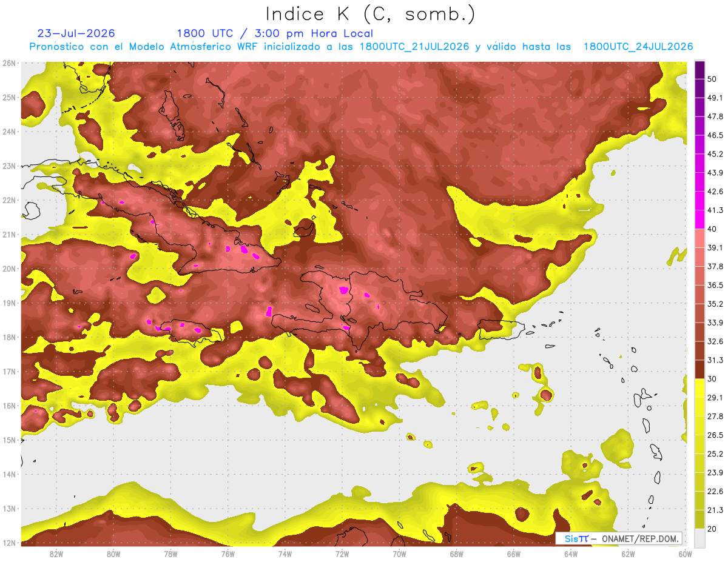
Task: Click the '32.6' colorbar label
Action: (715, 341)
